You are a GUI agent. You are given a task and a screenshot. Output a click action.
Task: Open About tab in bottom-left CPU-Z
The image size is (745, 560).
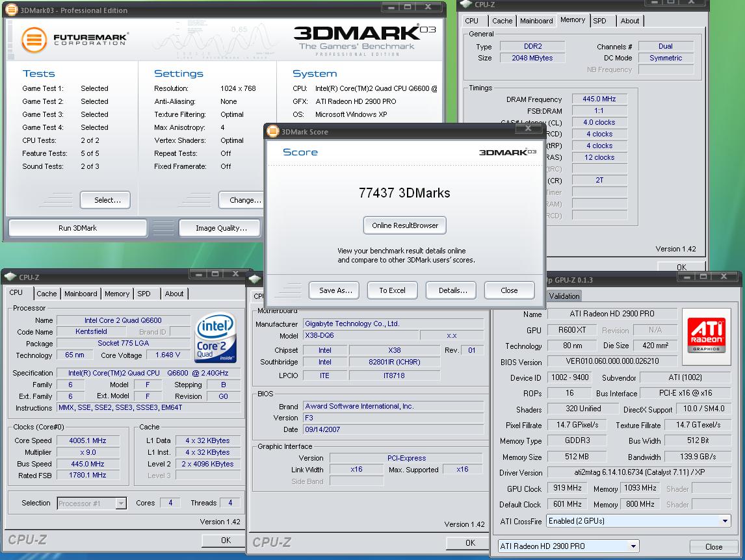pyautogui.click(x=174, y=294)
